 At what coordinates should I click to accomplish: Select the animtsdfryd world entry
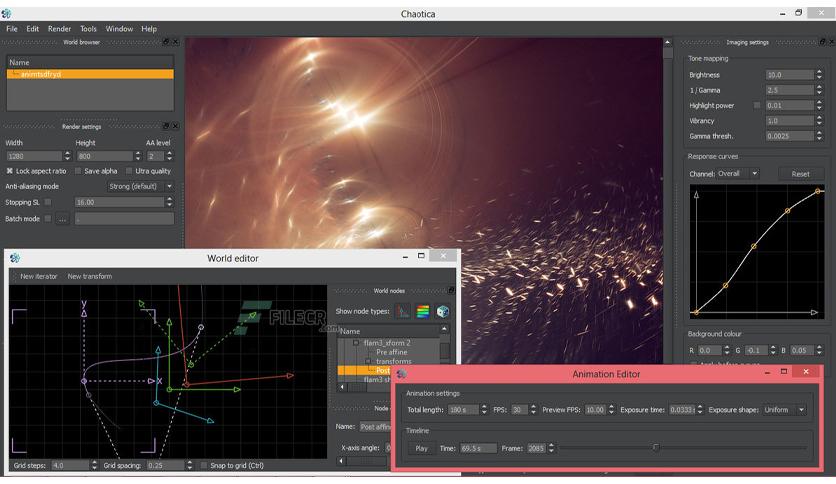(x=90, y=74)
